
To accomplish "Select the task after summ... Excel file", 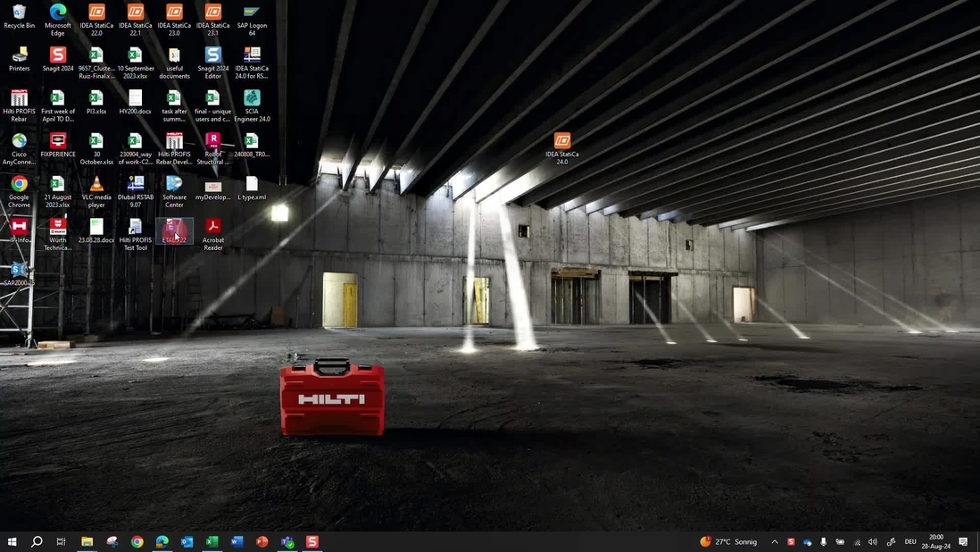I will [x=174, y=105].
